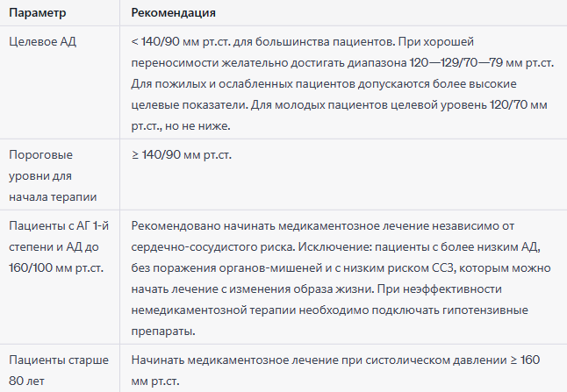This screenshot has height=392, width=567.
Task: Select the 'Целевое АД' row label
Action: pos(43,42)
